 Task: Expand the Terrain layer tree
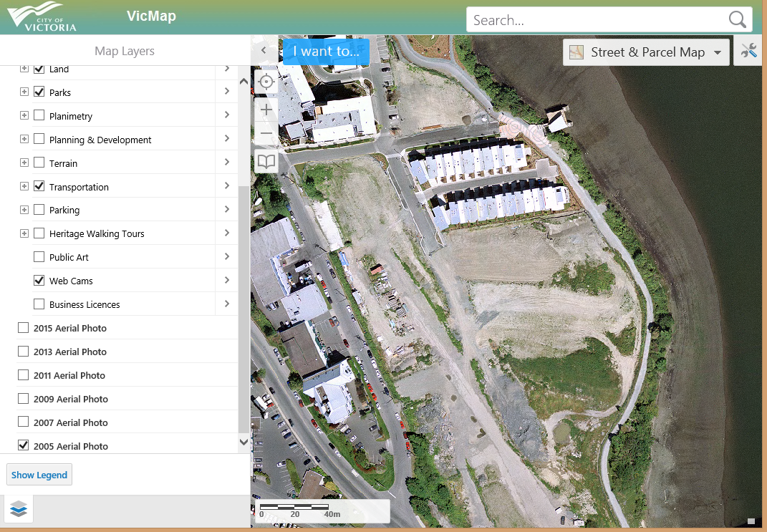click(x=24, y=163)
